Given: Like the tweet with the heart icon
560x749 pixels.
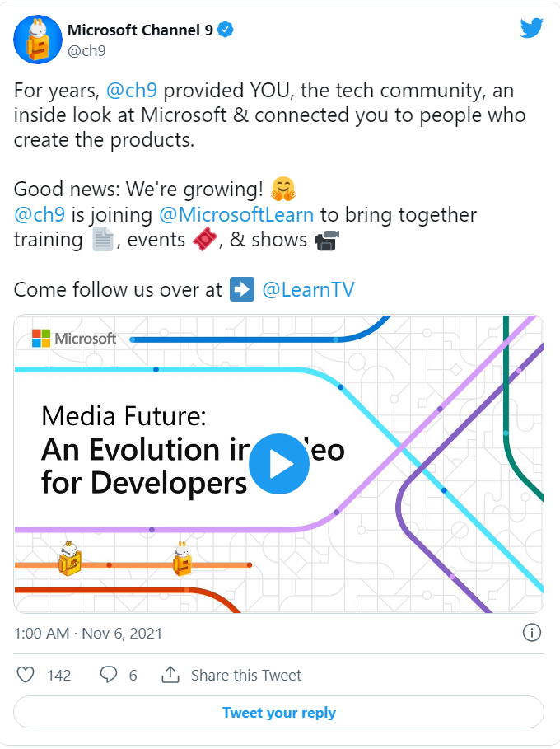Looking at the screenshot, I should [26, 675].
